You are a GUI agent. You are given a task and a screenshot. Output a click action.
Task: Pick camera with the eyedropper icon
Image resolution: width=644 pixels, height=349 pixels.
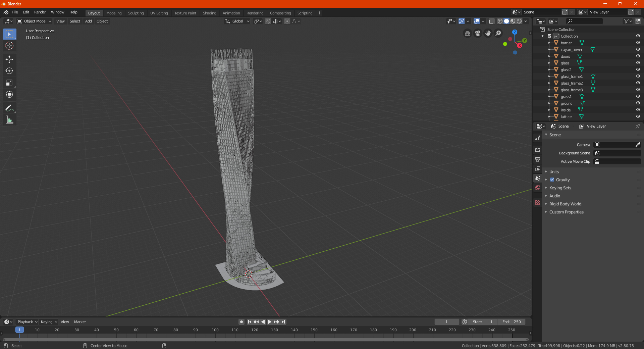pos(638,145)
